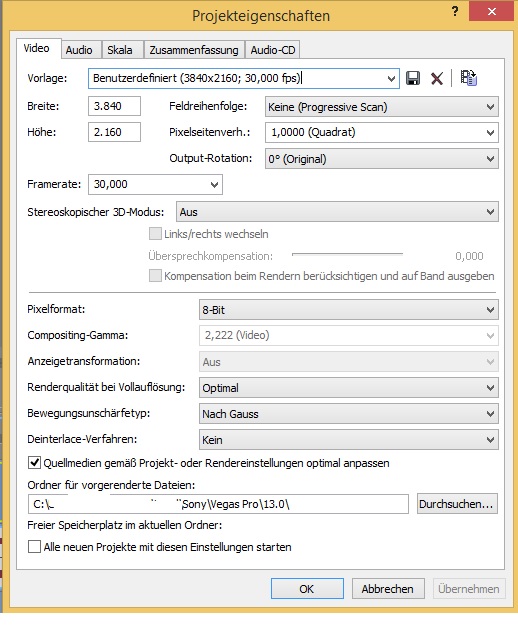Open the Framerate dropdown
The width and height of the screenshot is (518, 633).
click(x=155, y=184)
